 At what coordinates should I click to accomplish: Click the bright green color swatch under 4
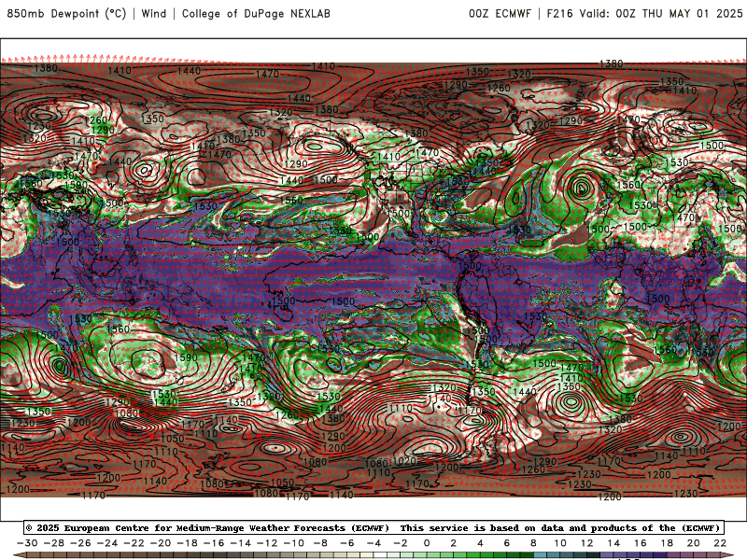tap(486, 556)
